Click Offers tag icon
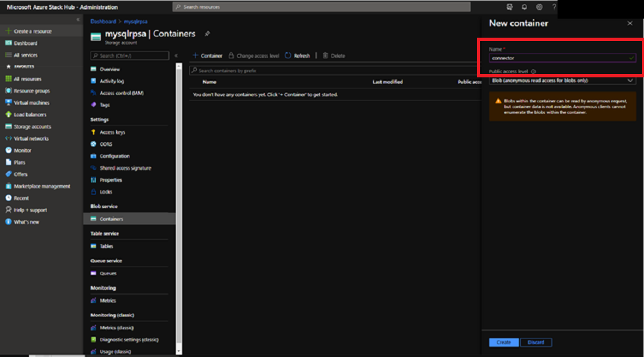Image resolution: width=644 pixels, height=357 pixels. (8, 175)
